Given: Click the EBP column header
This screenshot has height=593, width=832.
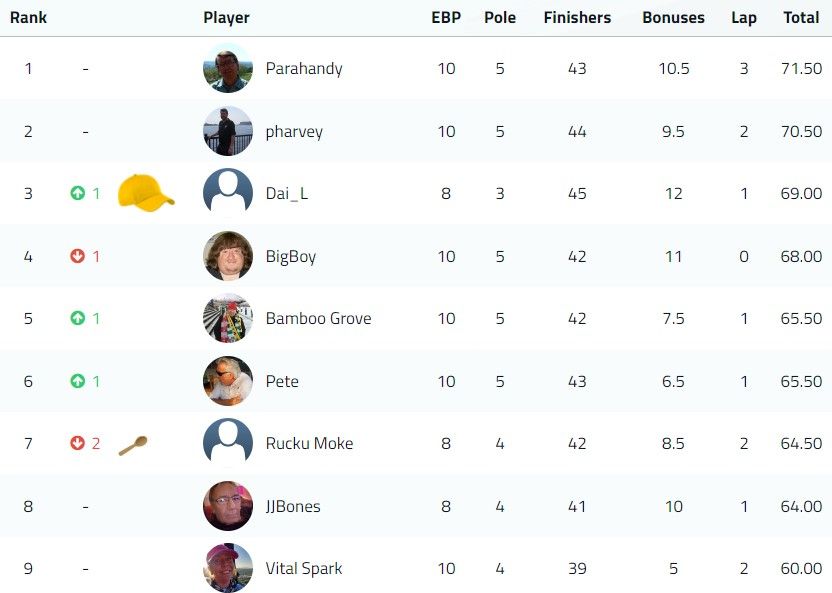Looking at the screenshot, I should [446, 18].
